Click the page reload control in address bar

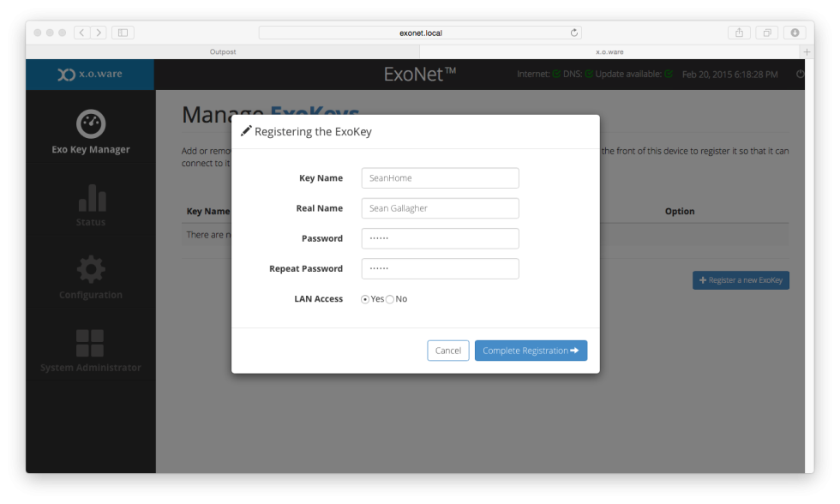coord(574,32)
